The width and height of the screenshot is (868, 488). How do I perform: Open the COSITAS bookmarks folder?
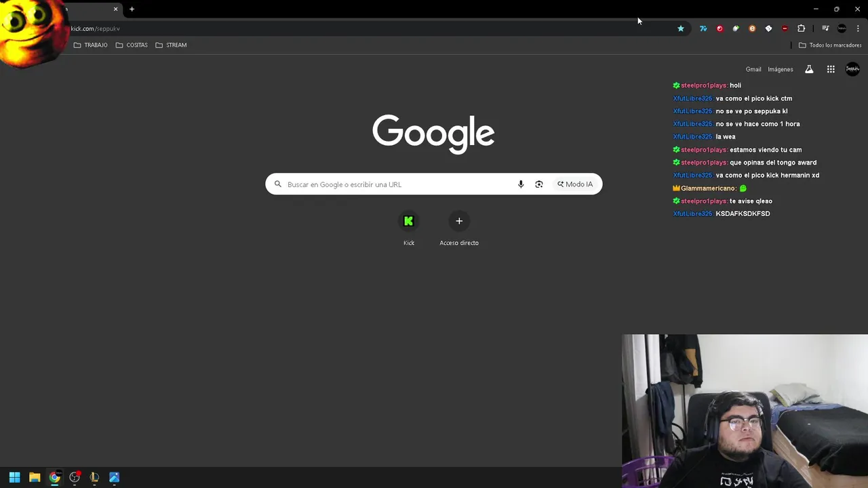[x=132, y=45]
